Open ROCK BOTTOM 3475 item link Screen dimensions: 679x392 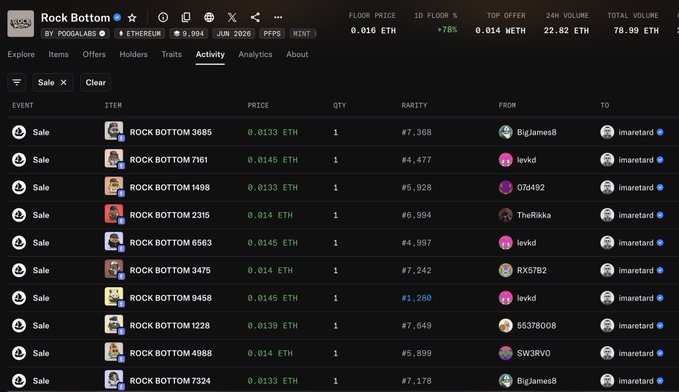pos(170,270)
